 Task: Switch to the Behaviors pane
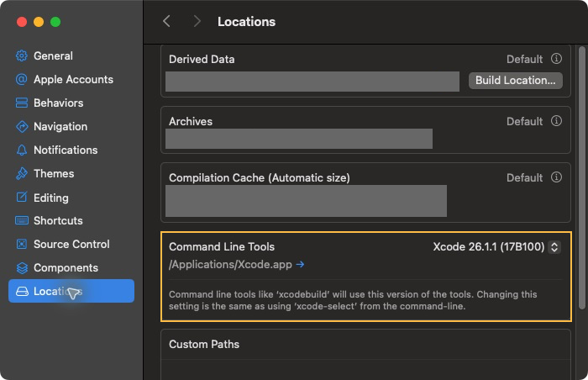[71, 103]
